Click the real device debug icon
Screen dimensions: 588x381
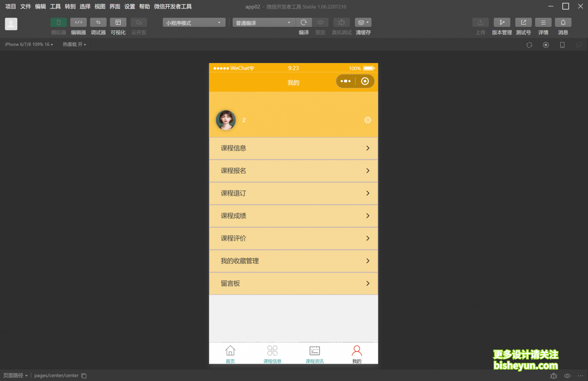(x=341, y=22)
